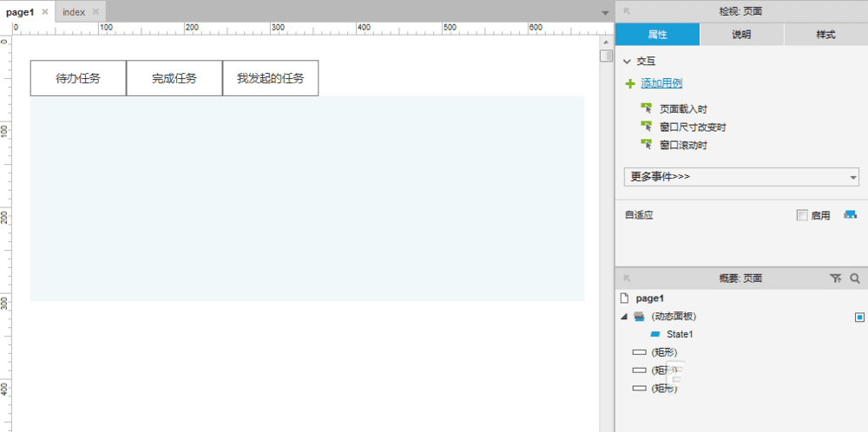
Task: Click the outline search icon
Action: [x=855, y=278]
